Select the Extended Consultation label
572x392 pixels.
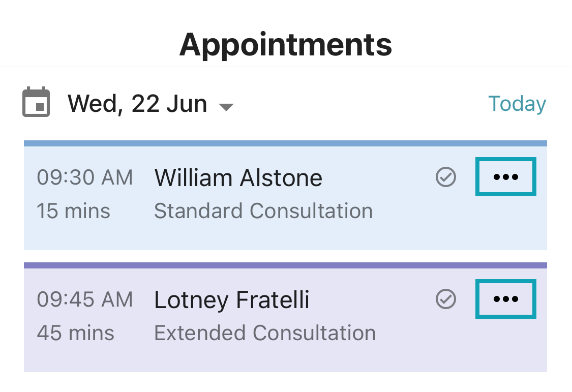pyautogui.click(x=264, y=333)
